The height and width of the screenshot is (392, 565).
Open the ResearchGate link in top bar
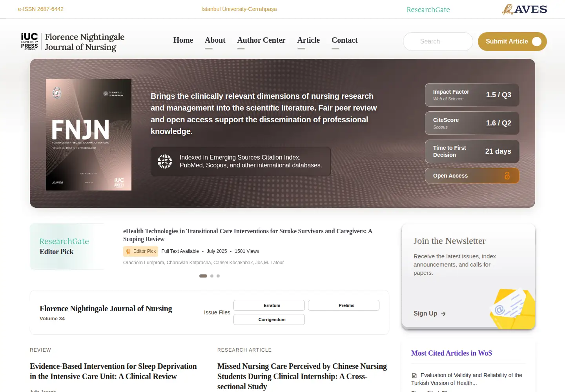[428, 9]
